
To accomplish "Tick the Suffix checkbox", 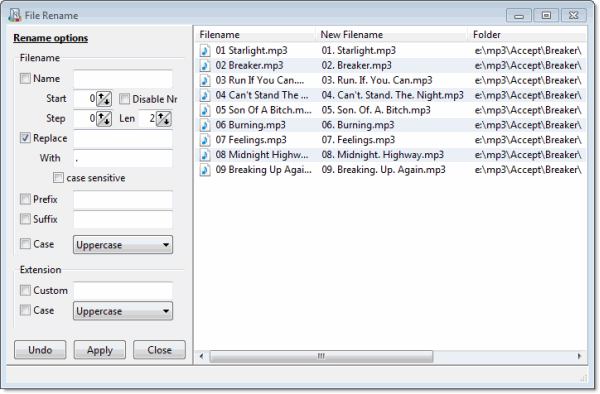I will [25, 219].
